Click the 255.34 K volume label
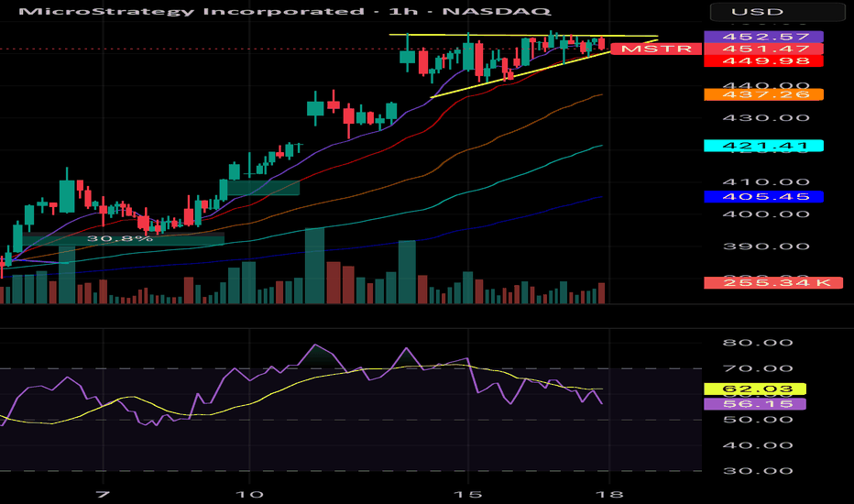 pos(773,282)
